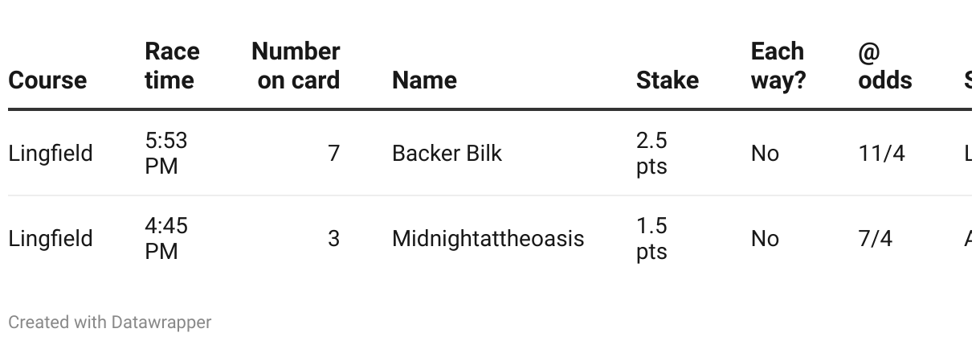Click the 5:53 PM race time cell

[166, 154]
